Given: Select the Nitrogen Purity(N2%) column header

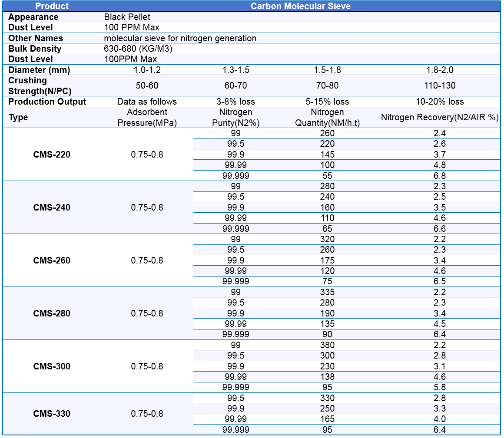Looking at the screenshot, I should pos(235,118).
